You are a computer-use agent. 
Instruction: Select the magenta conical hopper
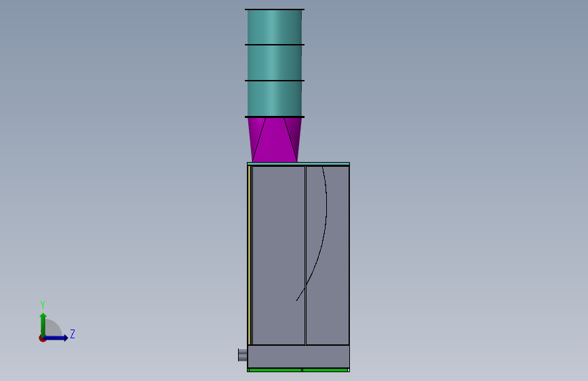[x=275, y=140]
